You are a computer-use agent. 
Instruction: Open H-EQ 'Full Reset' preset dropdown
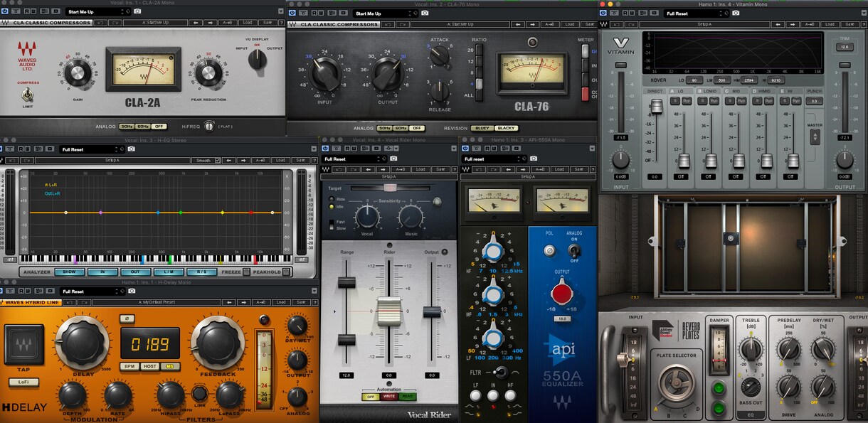tap(92, 149)
